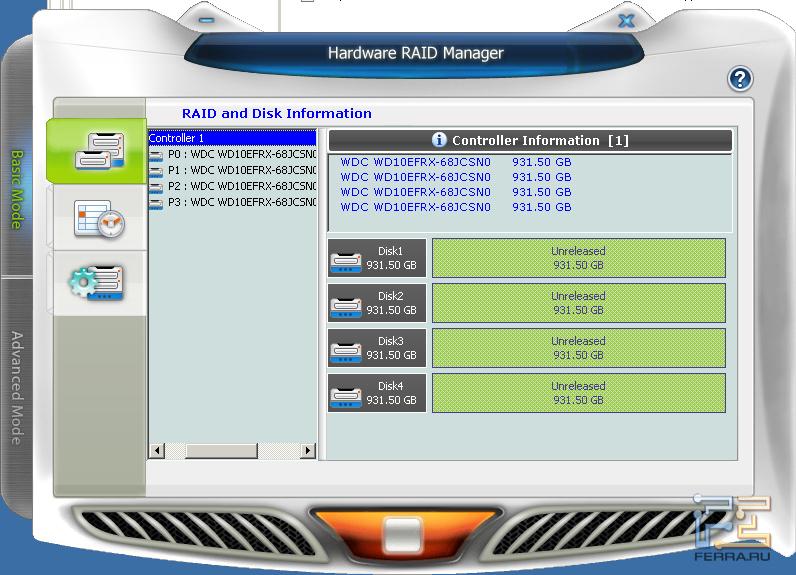Click the orange button at the bottom center
This screenshot has height=575, width=796.
[405, 534]
